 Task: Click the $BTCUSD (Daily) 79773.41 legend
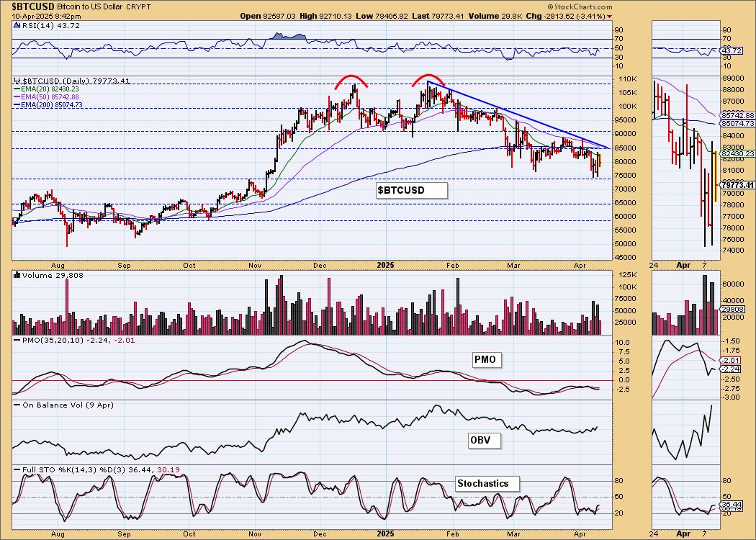point(76,81)
